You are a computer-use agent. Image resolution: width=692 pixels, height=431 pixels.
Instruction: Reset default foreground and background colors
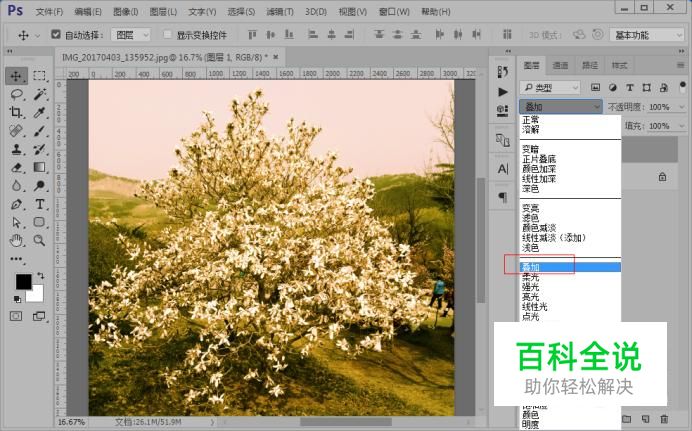(x=17, y=300)
